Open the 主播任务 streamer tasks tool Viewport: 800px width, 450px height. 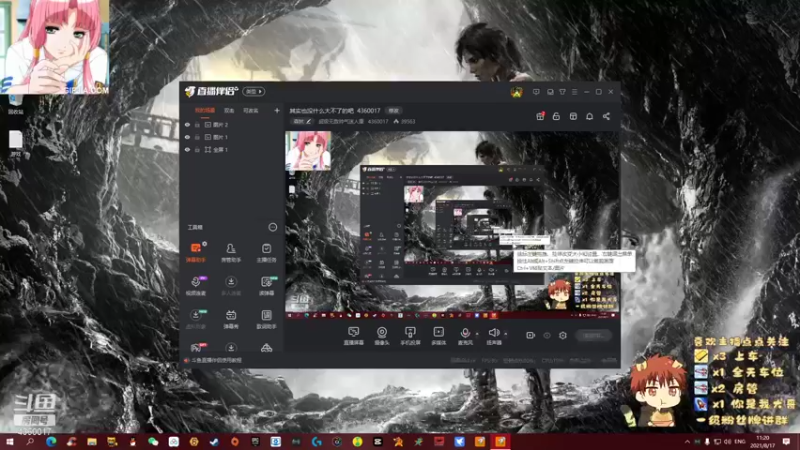266,253
